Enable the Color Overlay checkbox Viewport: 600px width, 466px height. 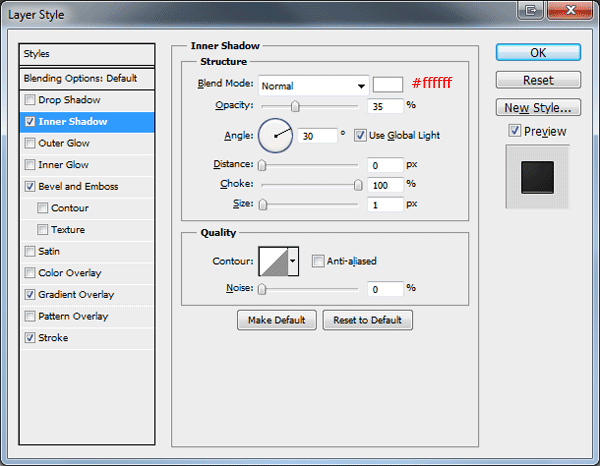point(29,273)
